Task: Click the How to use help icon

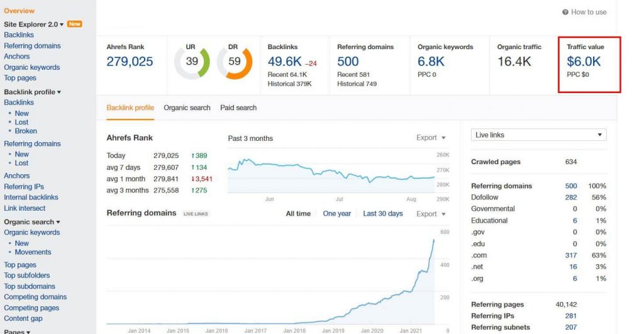Action: [x=565, y=13]
